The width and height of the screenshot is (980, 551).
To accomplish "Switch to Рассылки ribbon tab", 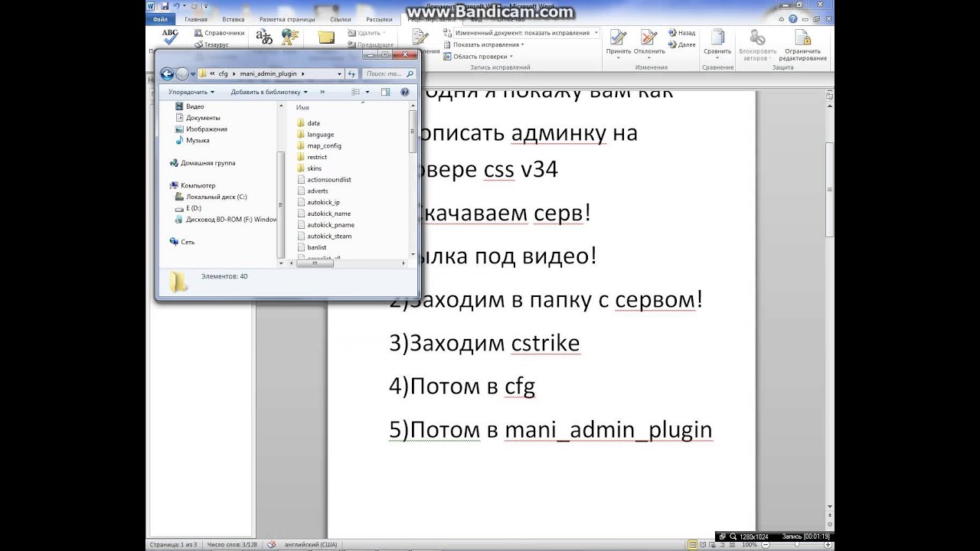I will point(379,19).
